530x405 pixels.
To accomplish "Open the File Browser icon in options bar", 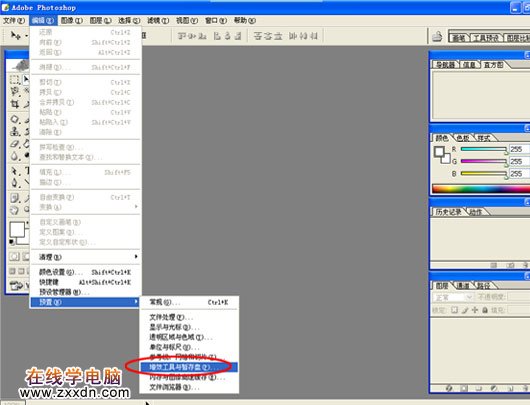I will (437, 36).
